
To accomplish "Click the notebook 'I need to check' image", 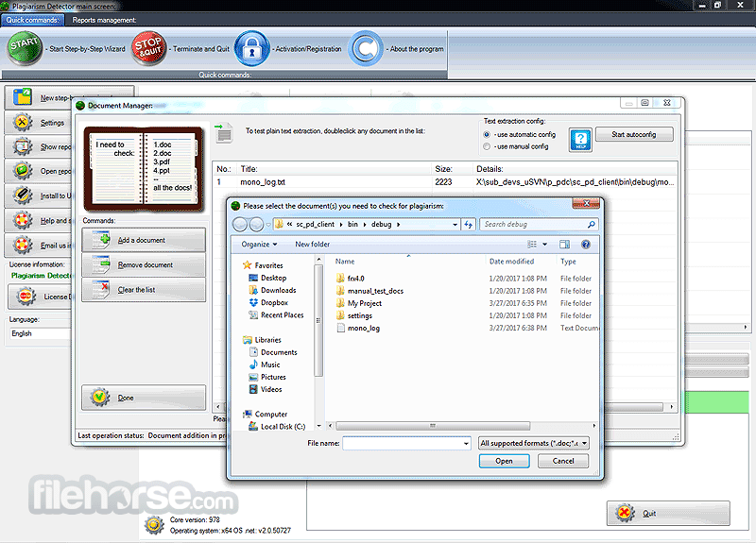I will pyautogui.click(x=144, y=169).
